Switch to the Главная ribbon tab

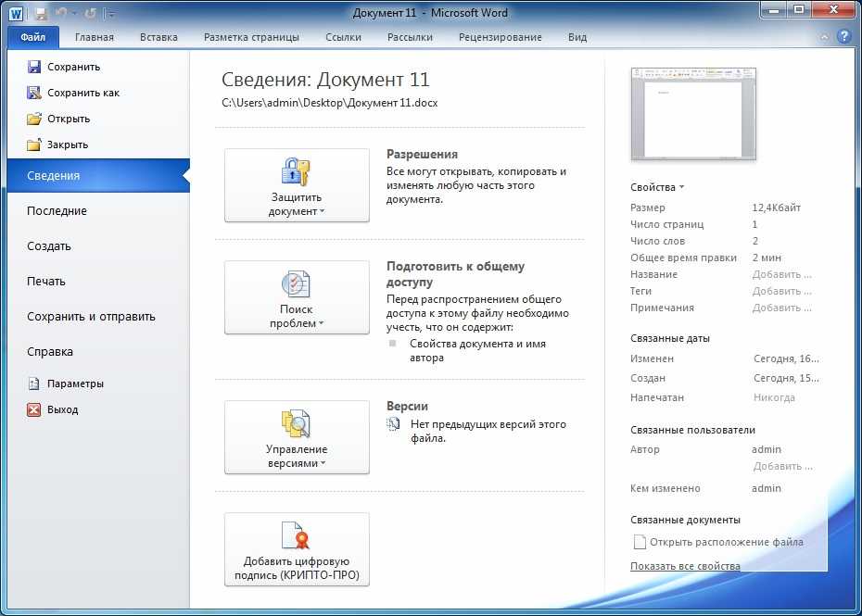coord(95,37)
